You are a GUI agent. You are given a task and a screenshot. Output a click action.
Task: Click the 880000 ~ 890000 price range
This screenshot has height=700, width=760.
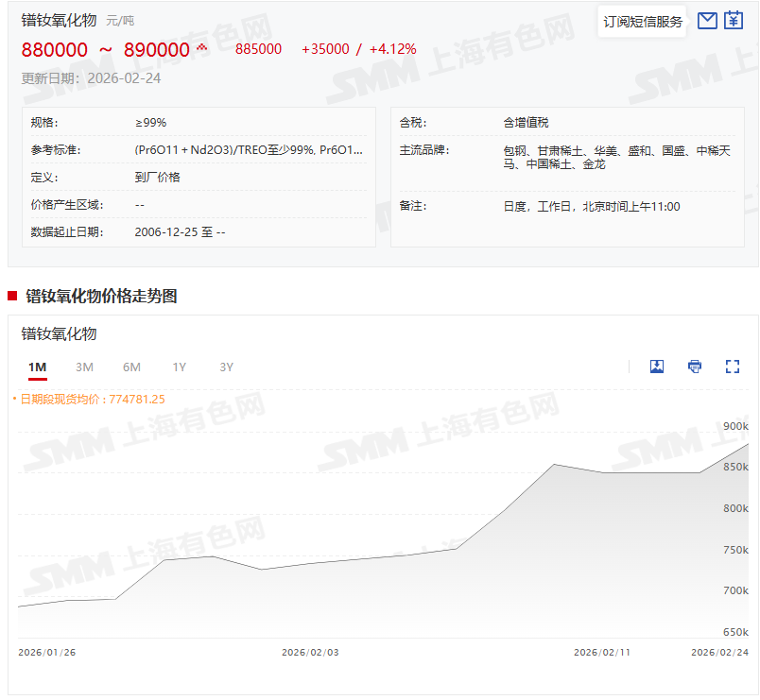click(x=105, y=50)
